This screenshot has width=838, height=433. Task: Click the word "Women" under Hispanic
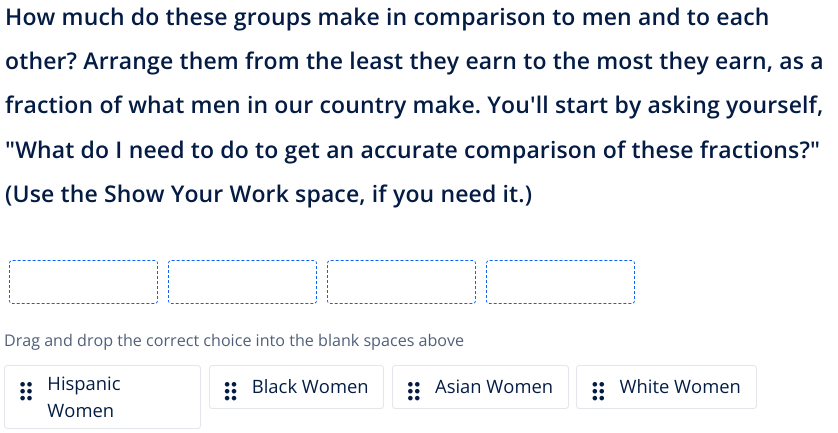pyautogui.click(x=80, y=411)
